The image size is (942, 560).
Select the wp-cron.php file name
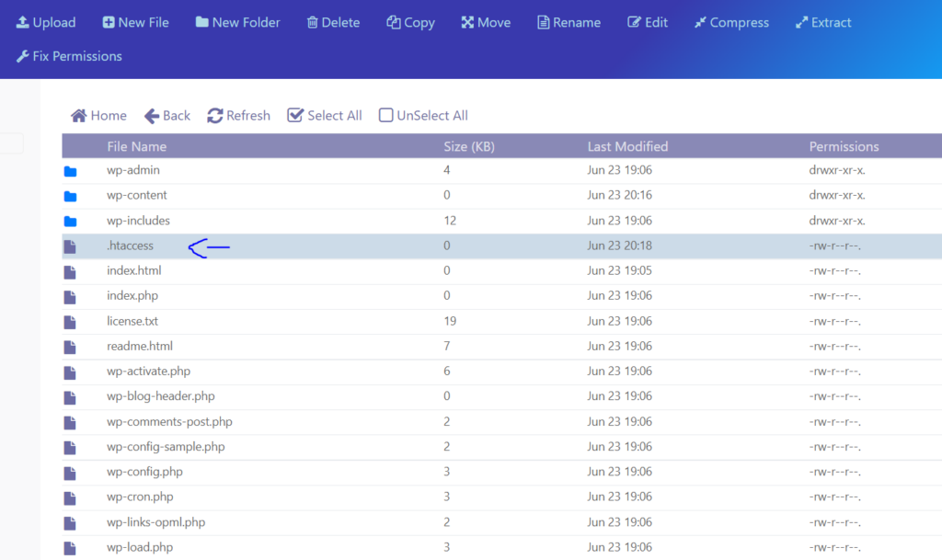tap(140, 497)
